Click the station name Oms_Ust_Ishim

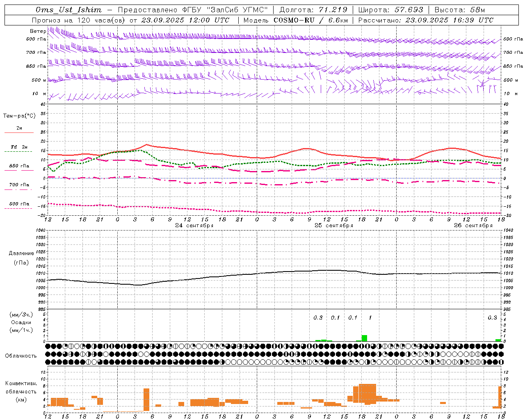pos(68,10)
